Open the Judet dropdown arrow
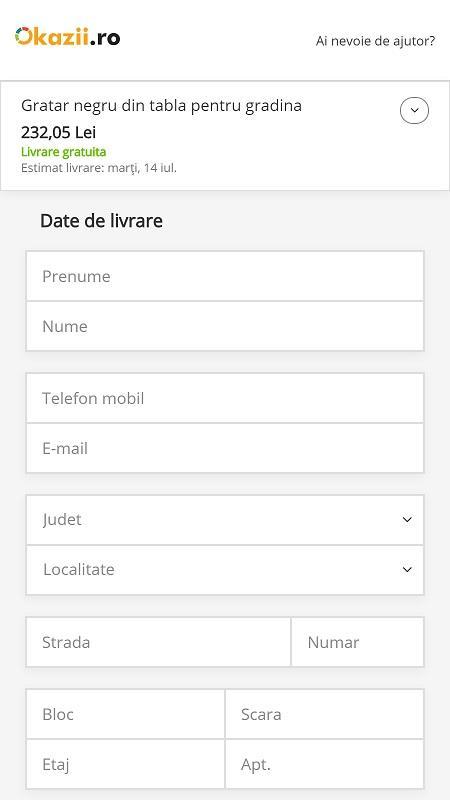Screen dimensions: 450x800 [407, 519]
